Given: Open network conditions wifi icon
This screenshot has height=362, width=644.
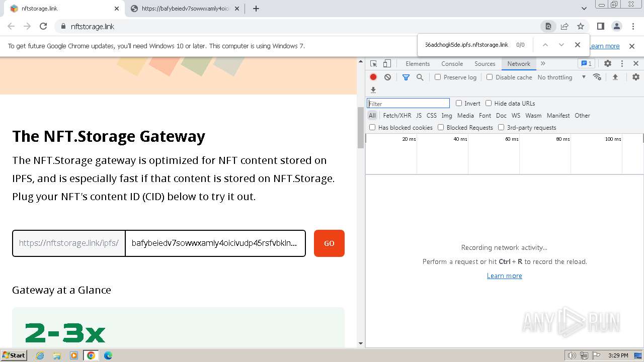Looking at the screenshot, I should (x=597, y=77).
